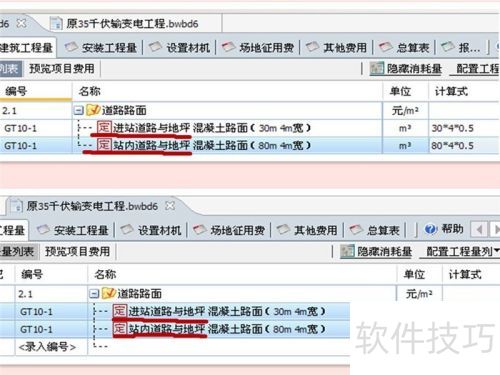Click 预览项目费用 in the bottom window
The height and width of the screenshot is (375, 500).
(x=77, y=251)
